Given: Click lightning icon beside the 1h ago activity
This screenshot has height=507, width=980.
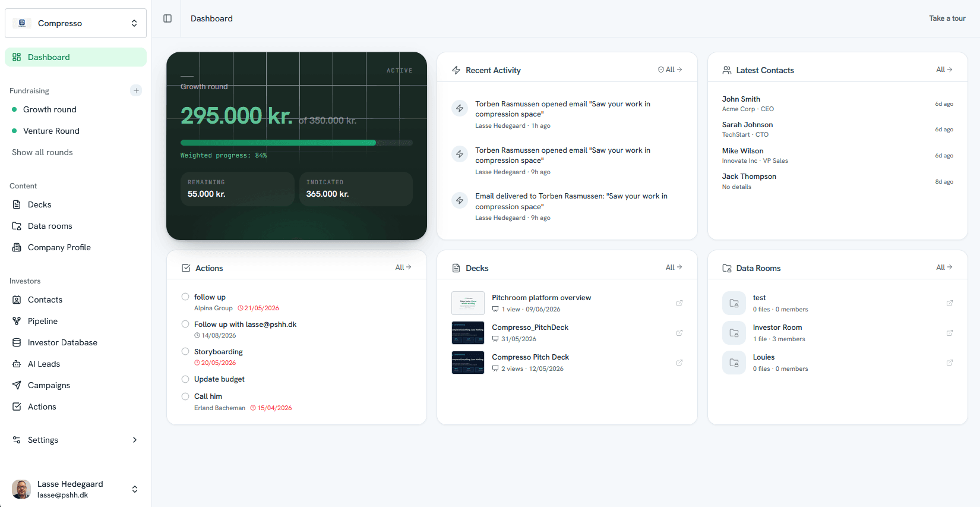Looking at the screenshot, I should coord(460,108).
